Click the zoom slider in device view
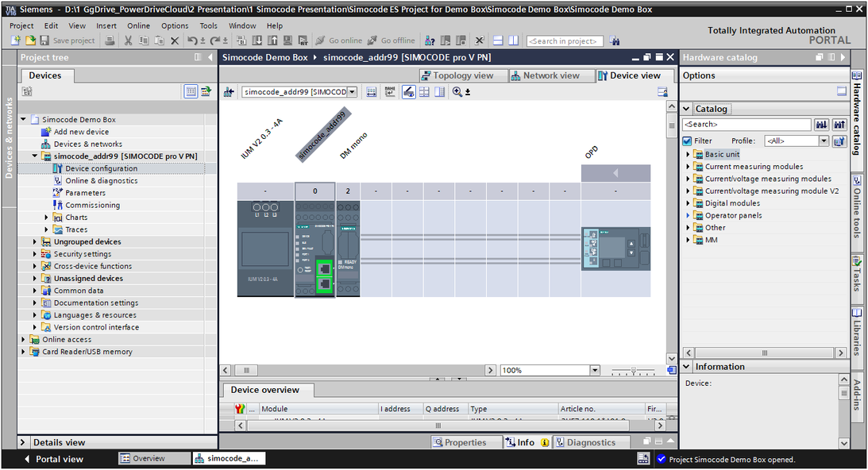 (x=633, y=371)
